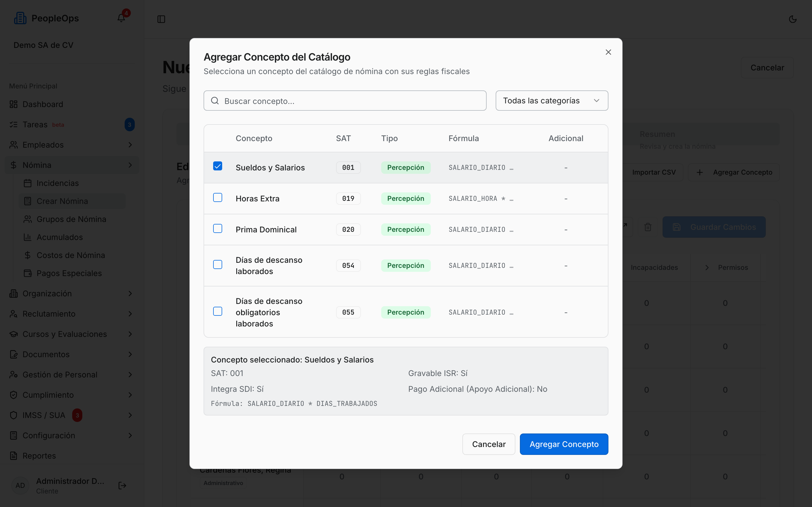Open the notifications bell

tap(121, 18)
